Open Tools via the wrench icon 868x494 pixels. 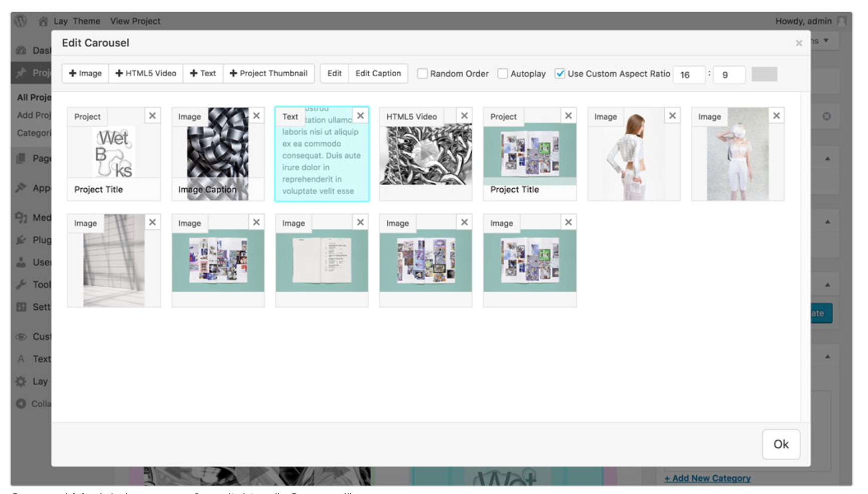coord(22,285)
